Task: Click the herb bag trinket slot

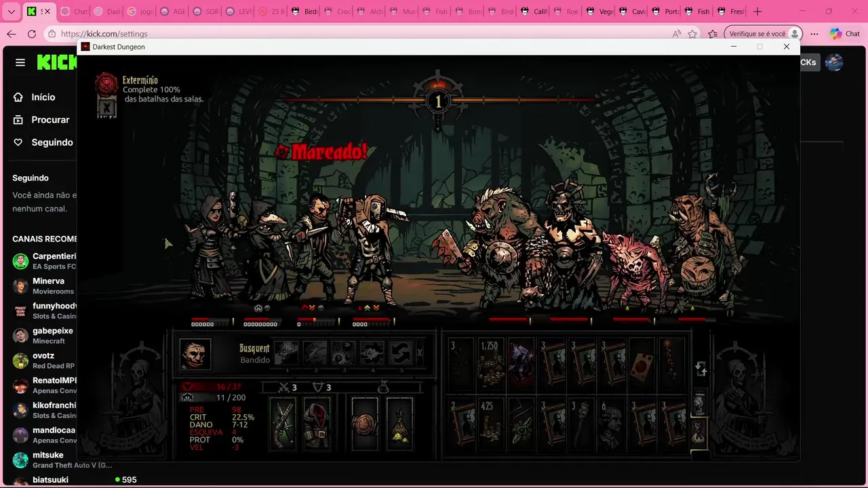Action: [x=399, y=424]
